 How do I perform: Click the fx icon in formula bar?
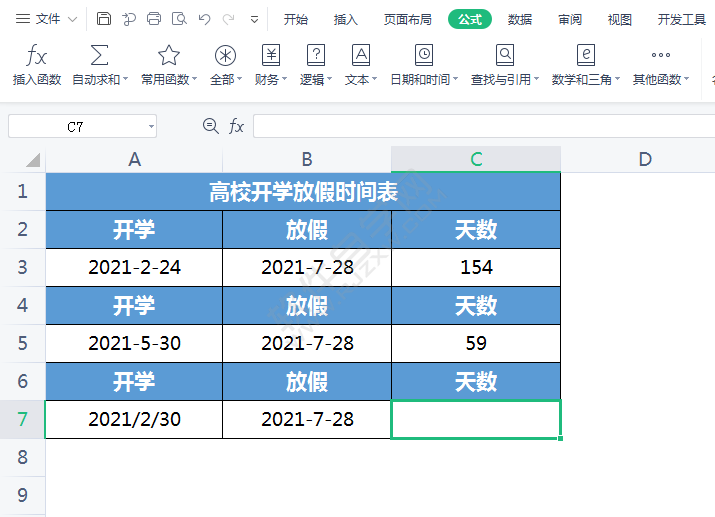coord(236,126)
